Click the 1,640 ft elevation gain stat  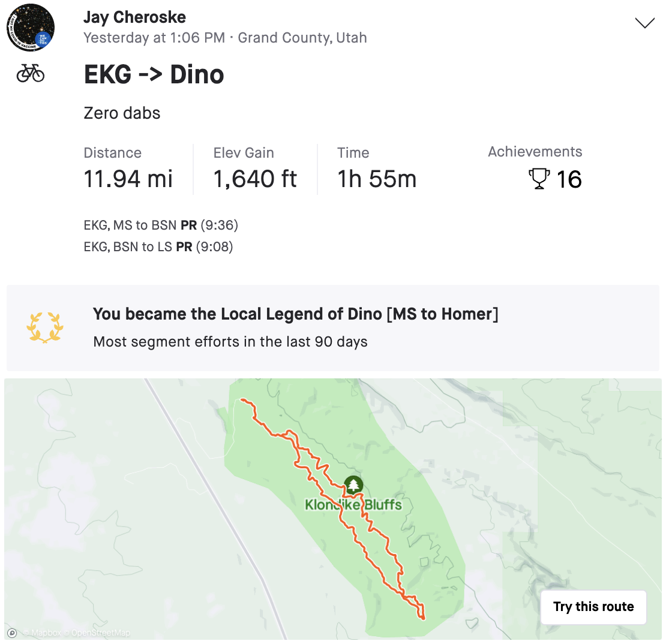255,179
